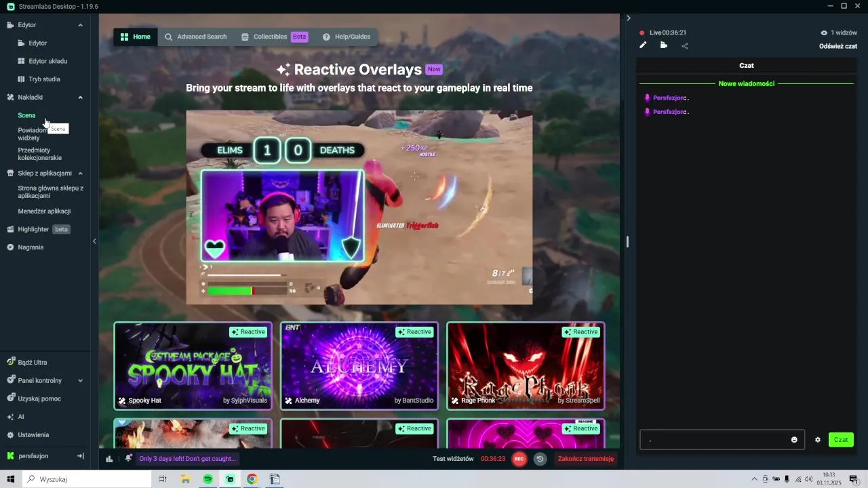
Task: Open Help/Guides tab
Action: (x=347, y=37)
